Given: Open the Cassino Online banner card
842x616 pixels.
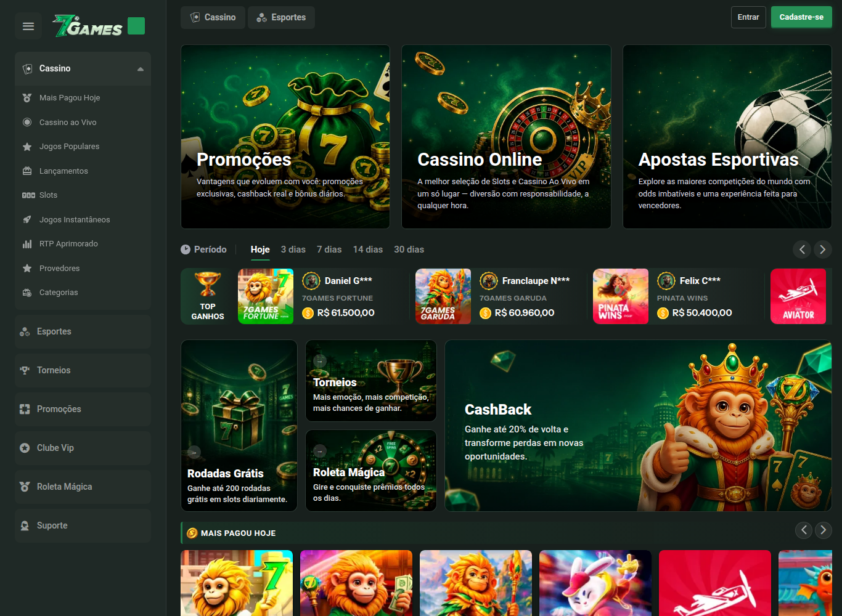Looking at the screenshot, I should tap(506, 137).
